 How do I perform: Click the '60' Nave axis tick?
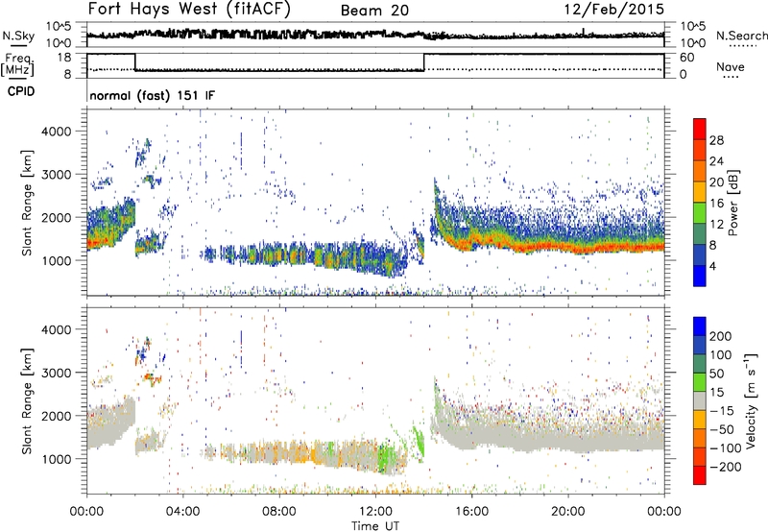click(686, 58)
